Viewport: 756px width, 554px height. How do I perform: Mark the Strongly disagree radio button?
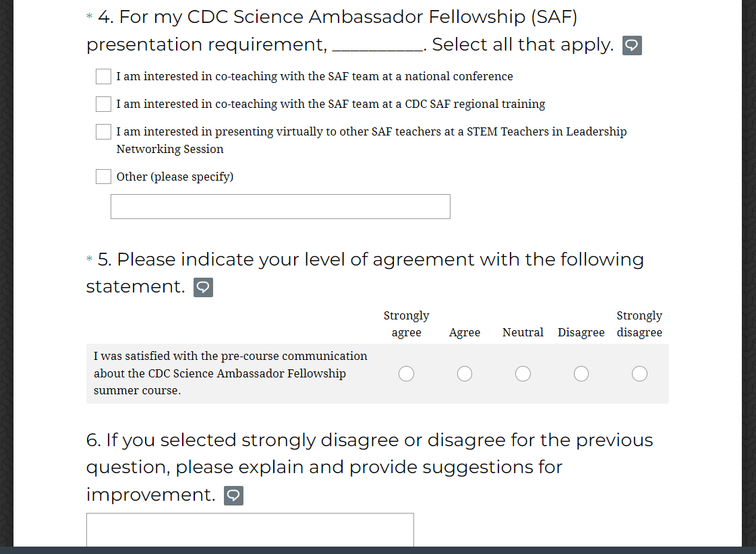pyautogui.click(x=639, y=373)
